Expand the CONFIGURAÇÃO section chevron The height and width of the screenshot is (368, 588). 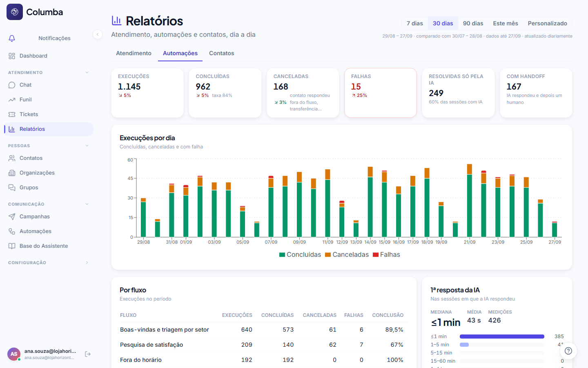(87, 263)
